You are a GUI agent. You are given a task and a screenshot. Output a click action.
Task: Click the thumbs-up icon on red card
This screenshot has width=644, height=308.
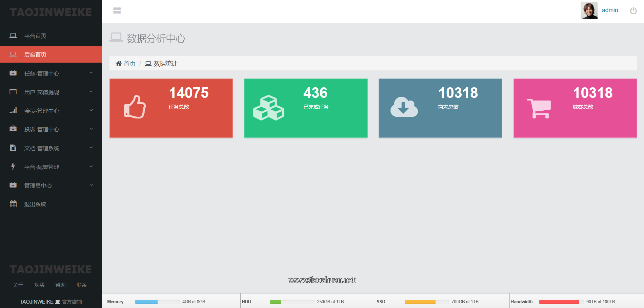click(135, 107)
